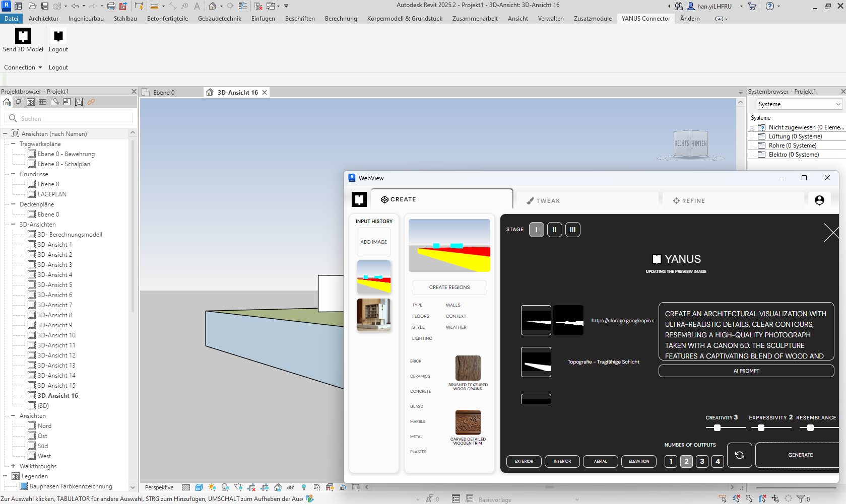The image size is (846, 504).
Task: Open the Connection panel dropdown
Action: (23, 67)
